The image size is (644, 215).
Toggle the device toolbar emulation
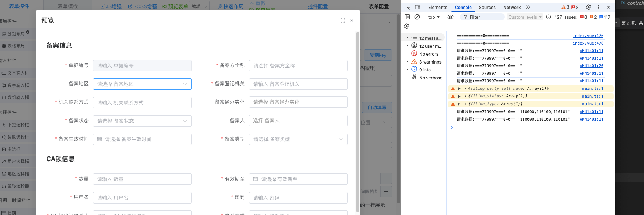coord(417,7)
